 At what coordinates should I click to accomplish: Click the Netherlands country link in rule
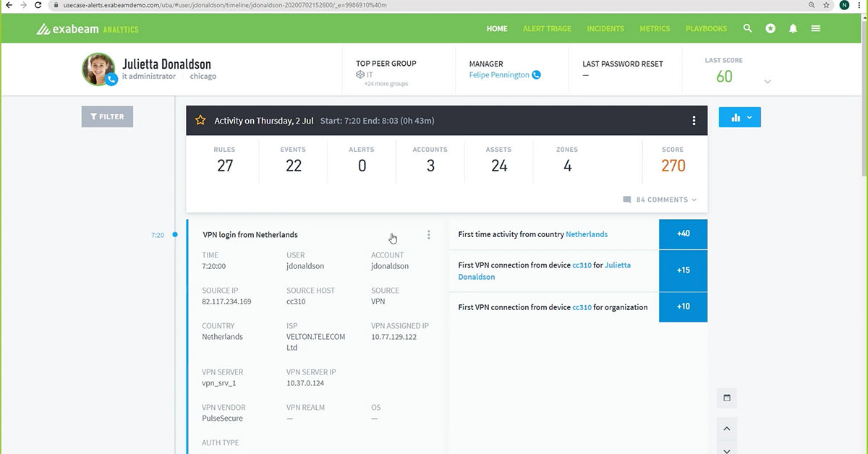[x=587, y=234]
